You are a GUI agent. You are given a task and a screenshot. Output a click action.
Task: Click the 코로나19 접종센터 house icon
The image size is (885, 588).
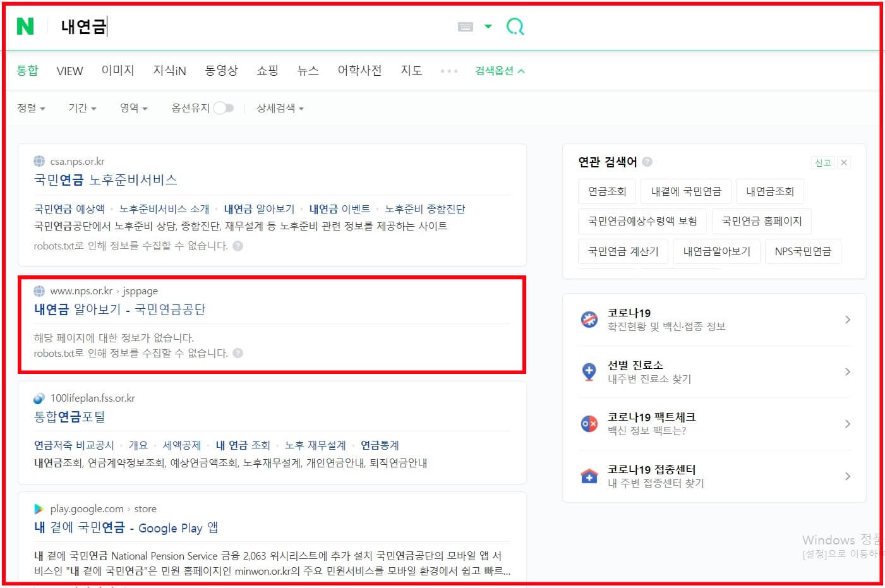click(589, 476)
